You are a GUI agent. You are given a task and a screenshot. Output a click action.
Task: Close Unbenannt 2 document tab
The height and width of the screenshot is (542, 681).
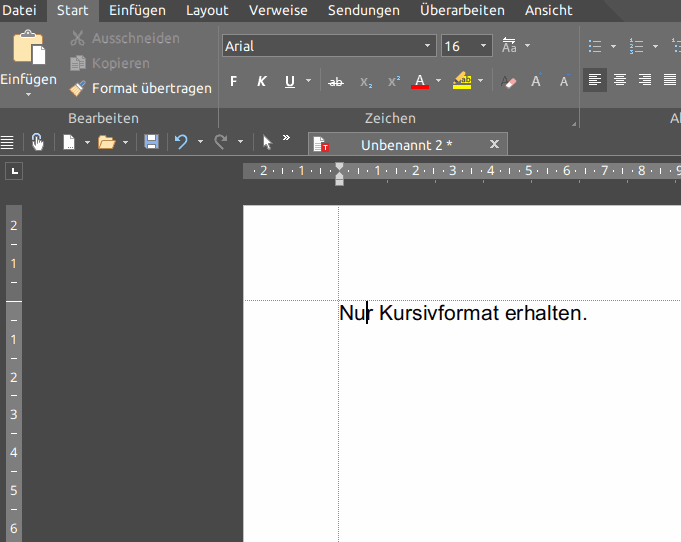[494, 144]
